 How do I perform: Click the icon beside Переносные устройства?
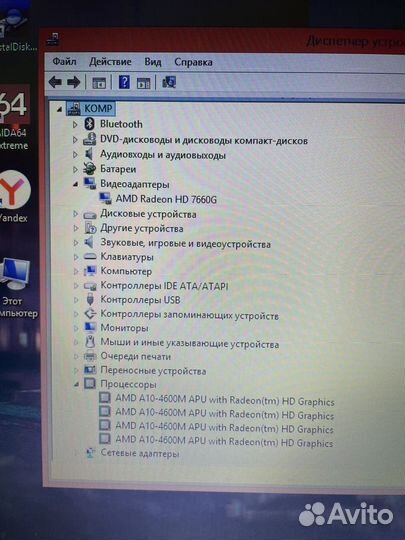pyautogui.click(x=90, y=370)
